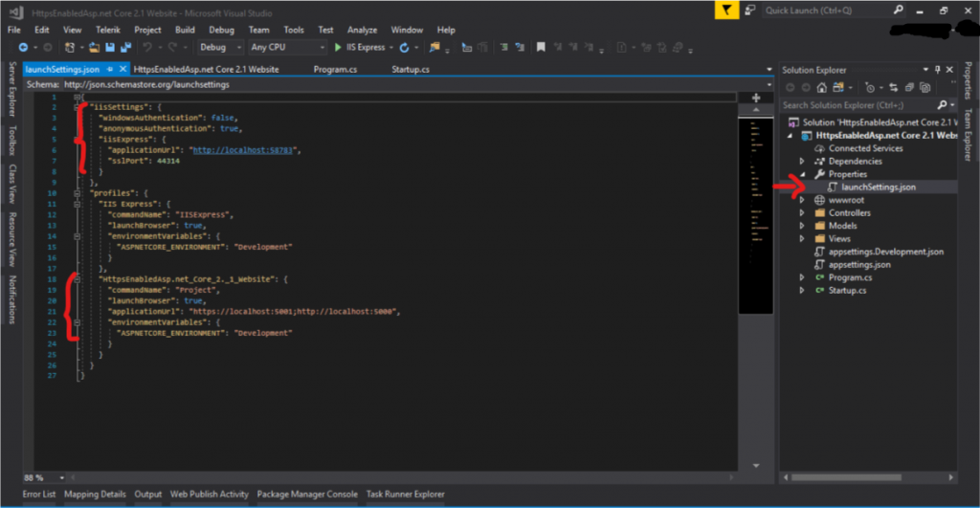Click the Quick Launch search magnifier icon
This screenshot has width=980, height=508.
tap(898, 10)
